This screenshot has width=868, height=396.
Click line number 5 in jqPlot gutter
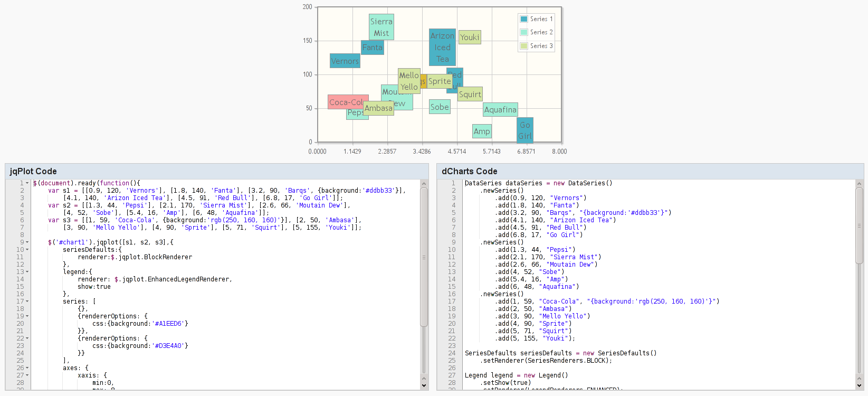click(22, 213)
